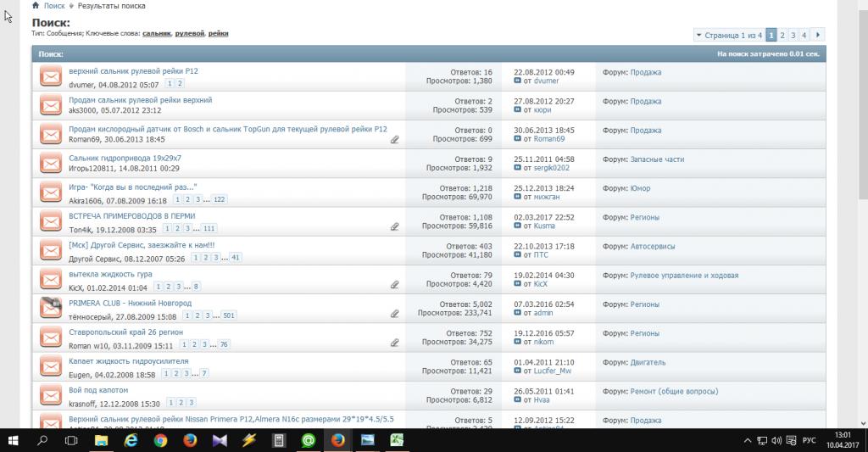868x452 pixels.
Task: Open the 'Страница 1 из 4' page dropdown
Action: 729,35
